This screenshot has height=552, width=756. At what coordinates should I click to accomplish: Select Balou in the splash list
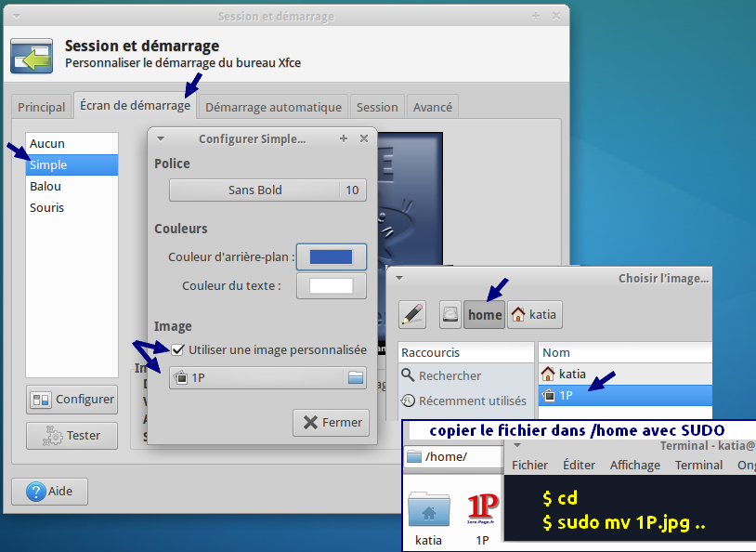tap(46, 186)
